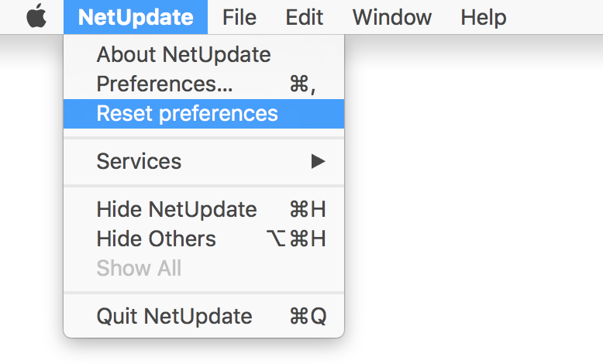Select the highlighted Reset preferences item
603x364 pixels.
click(204, 113)
